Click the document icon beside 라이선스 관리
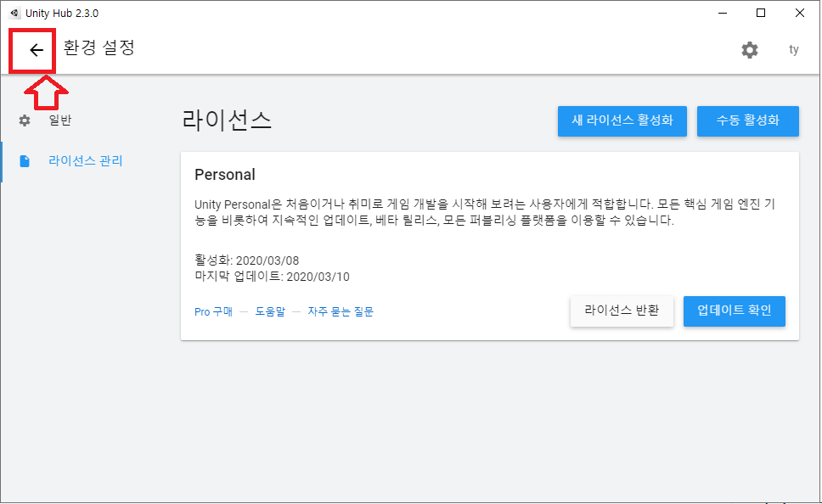The height and width of the screenshot is (504, 822). [x=25, y=161]
